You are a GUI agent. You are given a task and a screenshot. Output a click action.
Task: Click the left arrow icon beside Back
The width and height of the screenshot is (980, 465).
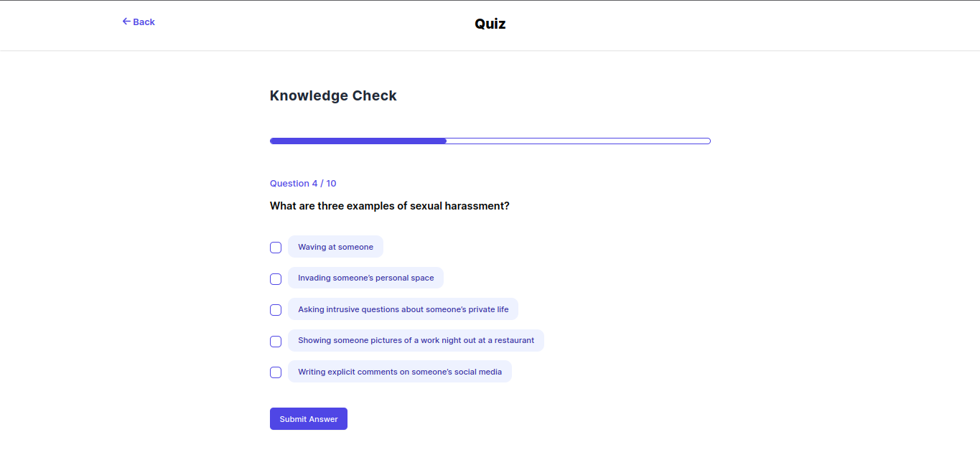(x=126, y=22)
